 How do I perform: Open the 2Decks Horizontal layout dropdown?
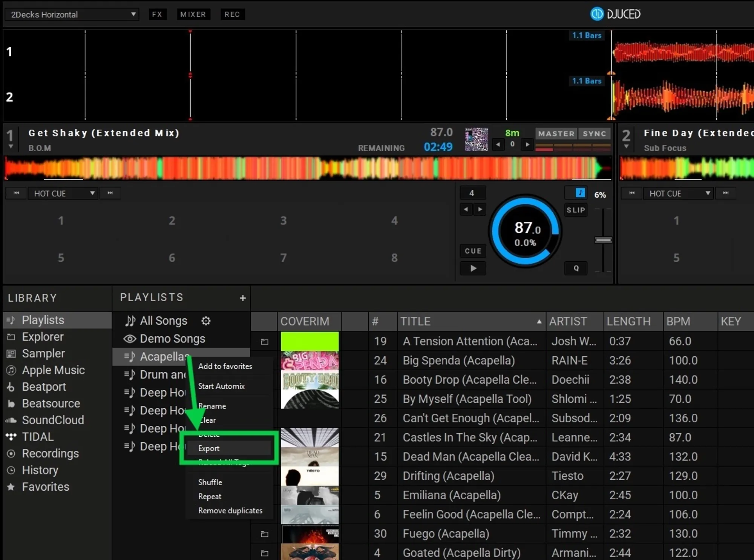click(x=72, y=14)
